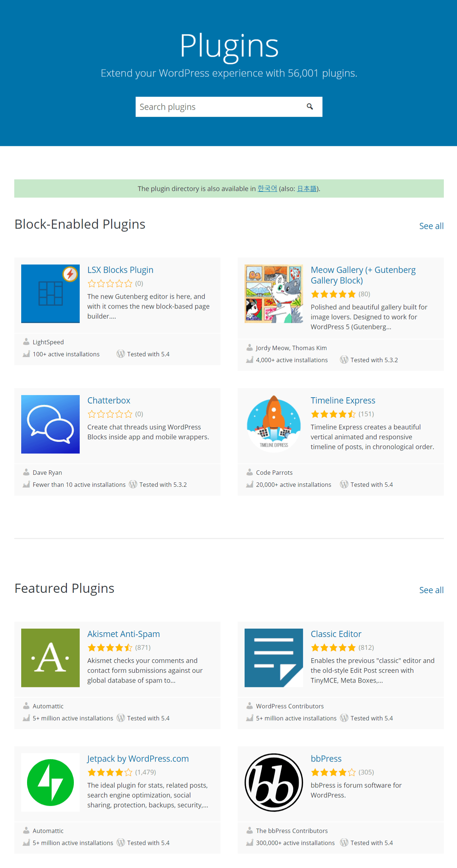
Task: Click Classic Editor star rating
Action: [333, 647]
